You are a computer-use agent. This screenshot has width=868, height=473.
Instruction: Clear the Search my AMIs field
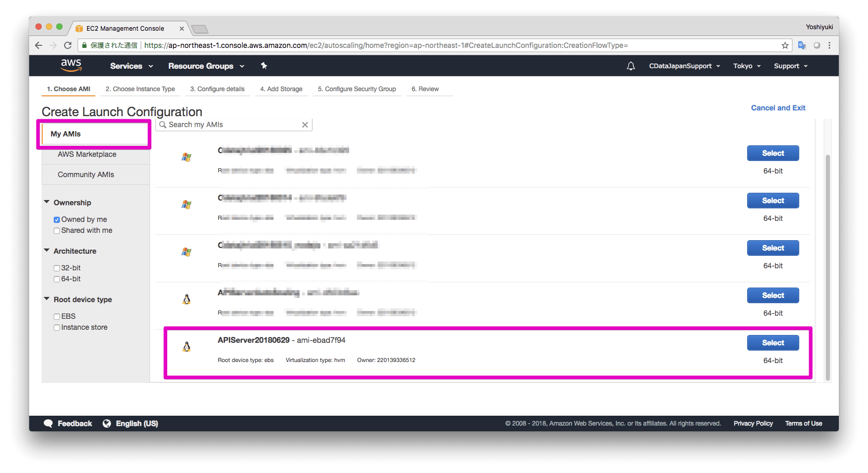[305, 125]
